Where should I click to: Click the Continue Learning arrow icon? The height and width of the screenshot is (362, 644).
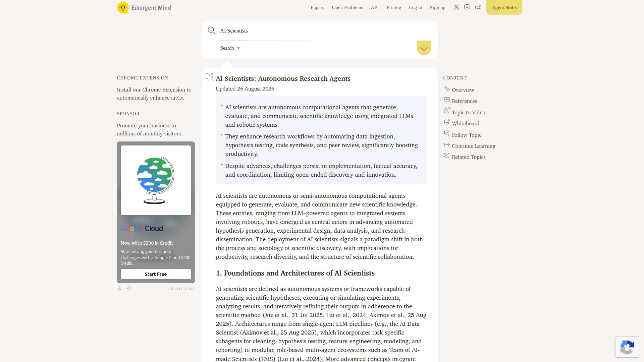[447, 145]
